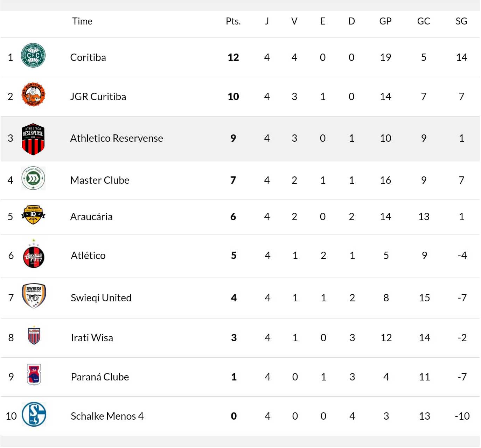This screenshot has width=481, height=448.
Task: Click the JGR Curitiba orange logo
Action: coord(33,94)
